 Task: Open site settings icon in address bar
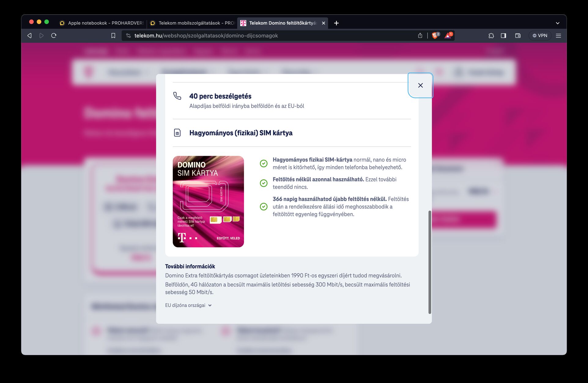[x=128, y=36]
